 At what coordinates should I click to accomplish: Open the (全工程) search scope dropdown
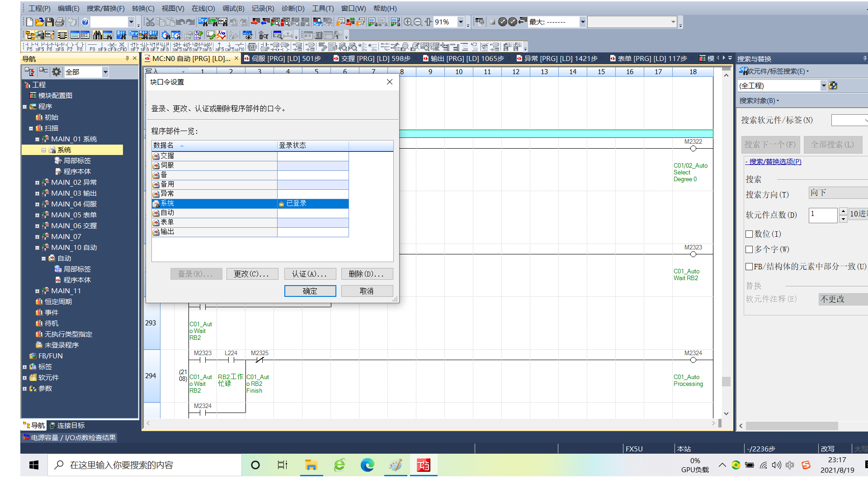click(x=823, y=85)
